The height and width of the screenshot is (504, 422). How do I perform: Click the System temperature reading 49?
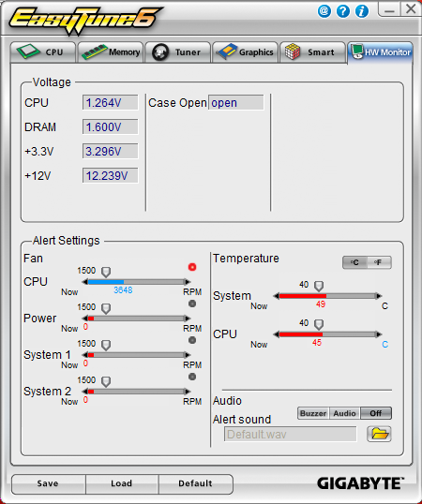click(321, 304)
